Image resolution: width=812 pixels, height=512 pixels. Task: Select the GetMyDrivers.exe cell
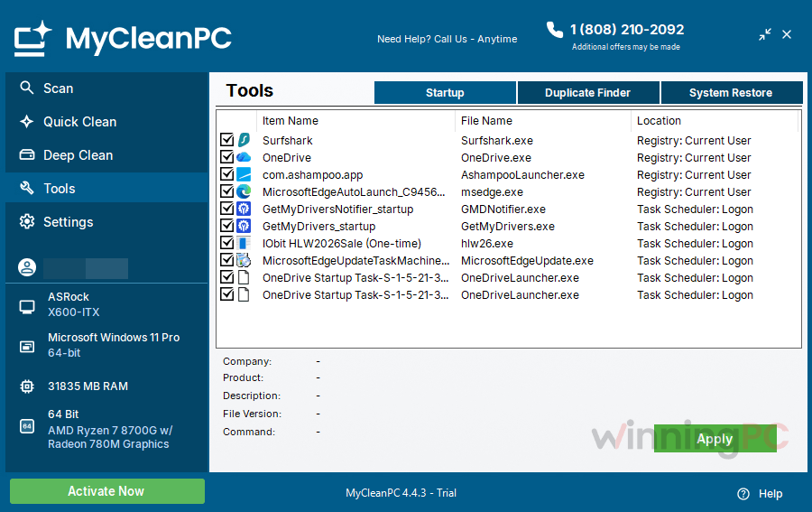click(x=507, y=227)
